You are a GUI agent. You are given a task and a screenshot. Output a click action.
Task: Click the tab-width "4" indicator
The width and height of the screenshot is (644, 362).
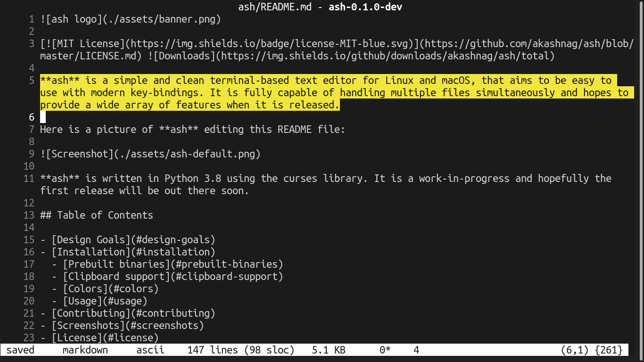point(415,350)
